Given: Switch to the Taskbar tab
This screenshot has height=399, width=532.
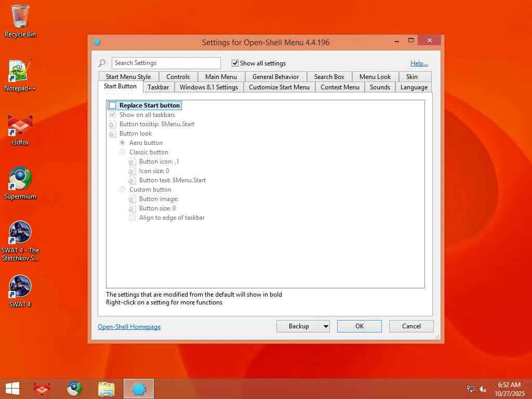Looking at the screenshot, I should click(x=158, y=87).
